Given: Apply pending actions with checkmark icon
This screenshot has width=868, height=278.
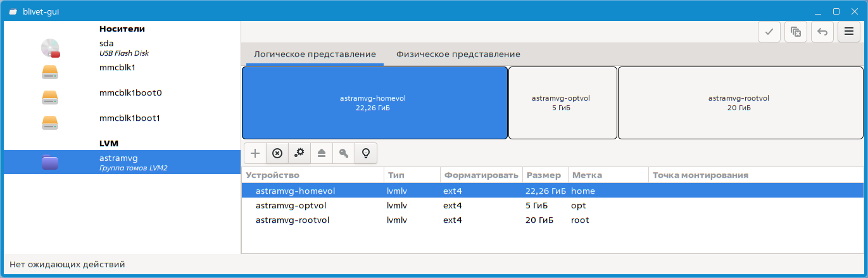Looking at the screenshot, I should (x=769, y=32).
